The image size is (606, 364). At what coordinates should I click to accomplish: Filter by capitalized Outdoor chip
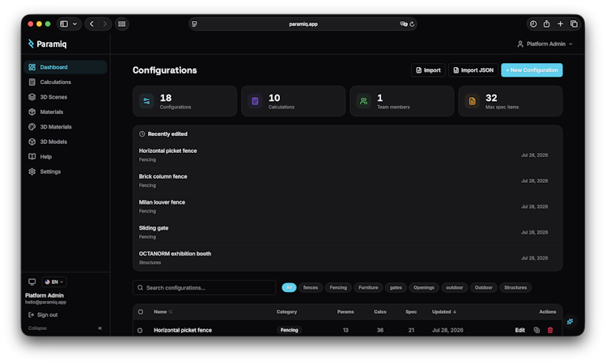tap(484, 287)
